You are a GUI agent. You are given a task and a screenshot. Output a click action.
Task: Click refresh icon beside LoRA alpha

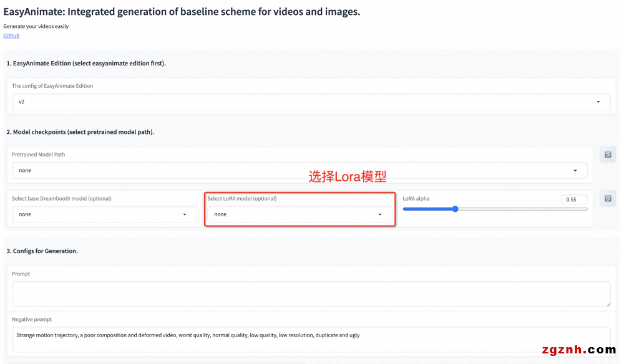coord(608,199)
